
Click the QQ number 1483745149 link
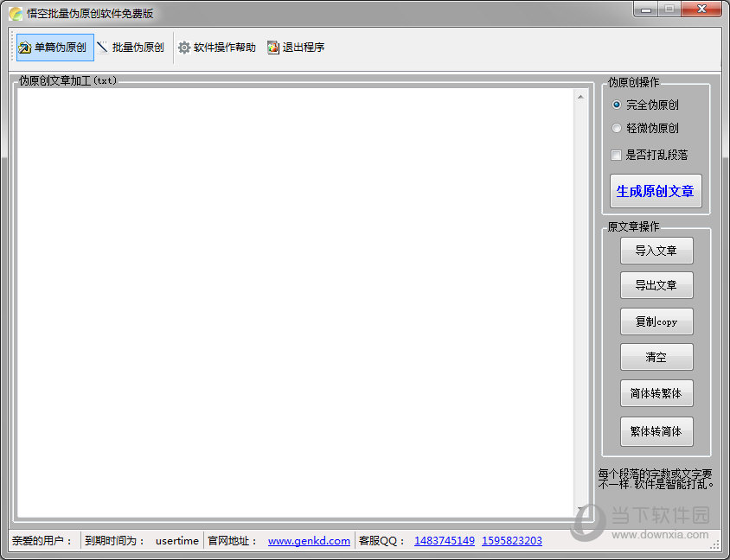tap(445, 541)
